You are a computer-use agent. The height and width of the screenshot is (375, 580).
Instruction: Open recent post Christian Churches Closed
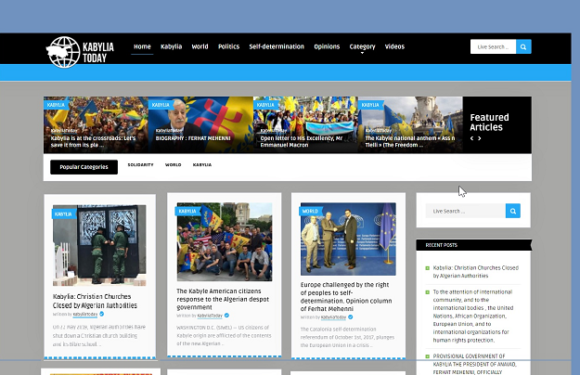pos(476,272)
